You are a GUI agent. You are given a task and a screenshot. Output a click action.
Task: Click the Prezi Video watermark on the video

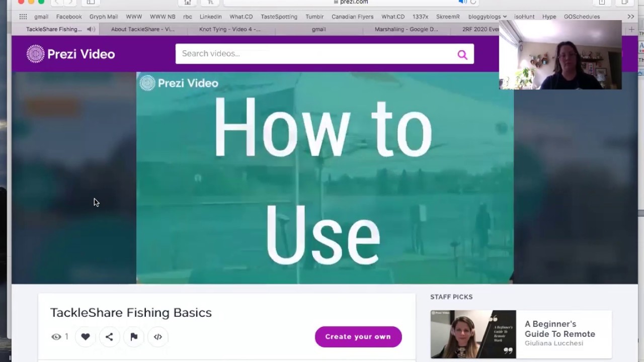pyautogui.click(x=179, y=83)
